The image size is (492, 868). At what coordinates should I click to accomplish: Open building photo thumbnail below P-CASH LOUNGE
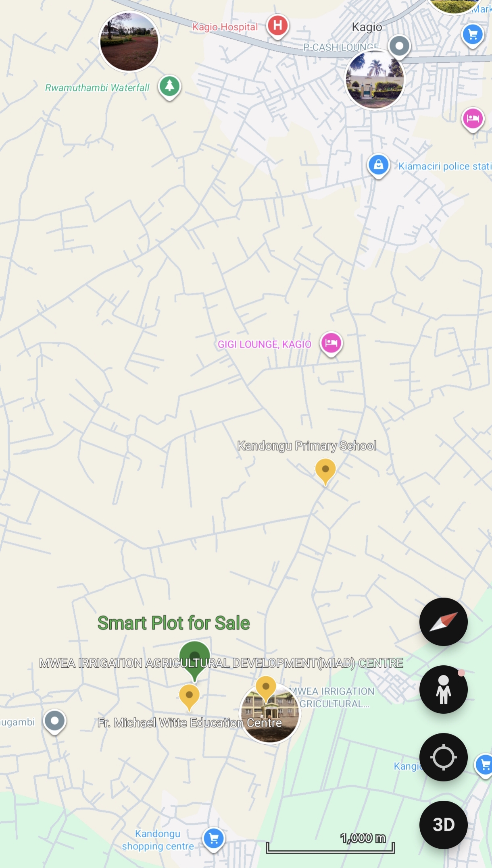point(375,79)
